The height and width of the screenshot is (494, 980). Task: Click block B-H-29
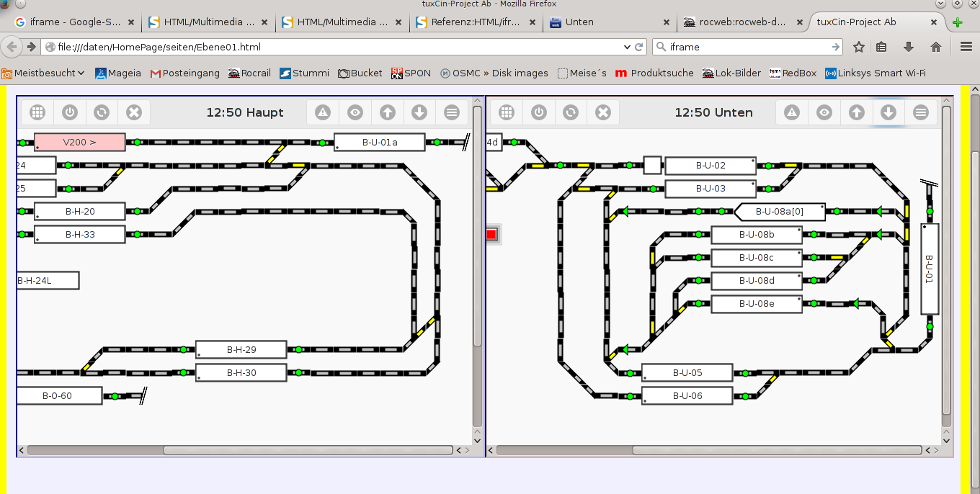pos(241,350)
